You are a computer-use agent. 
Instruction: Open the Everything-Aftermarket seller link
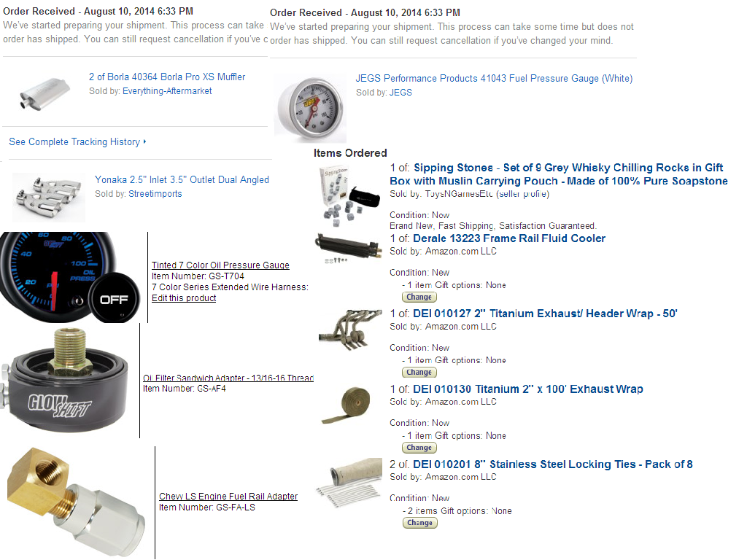[x=167, y=91]
